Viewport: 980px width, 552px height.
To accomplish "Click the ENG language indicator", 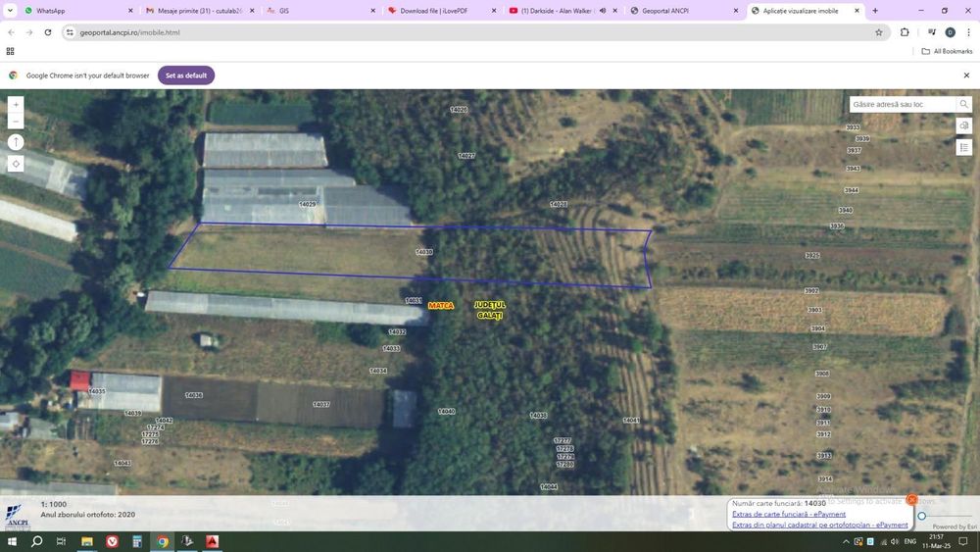I will point(910,541).
